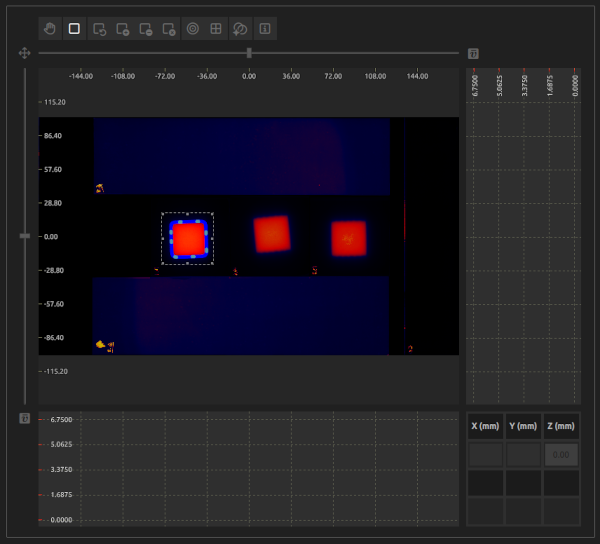Click the lower blue band of the heatmap

241,316
